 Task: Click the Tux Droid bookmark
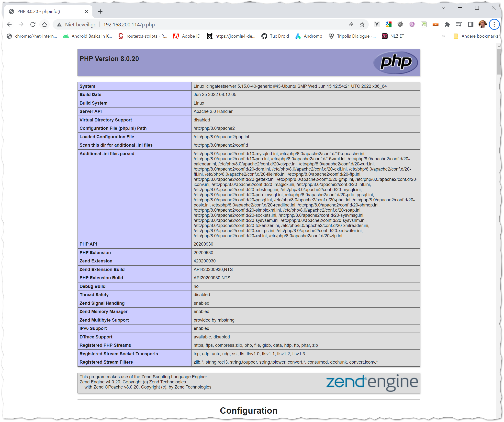pyautogui.click(x=275, y=36)
